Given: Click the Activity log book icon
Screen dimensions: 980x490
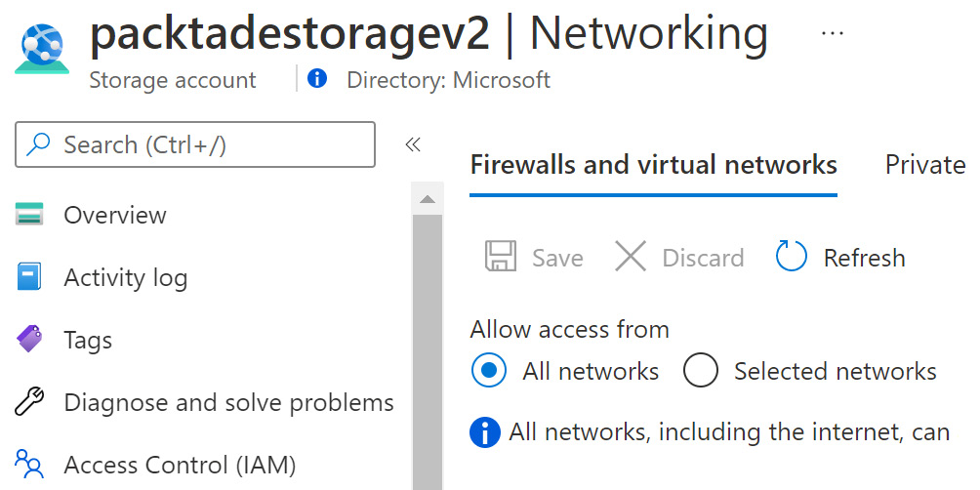Looking at the screenshot, I should click(30, 277).
